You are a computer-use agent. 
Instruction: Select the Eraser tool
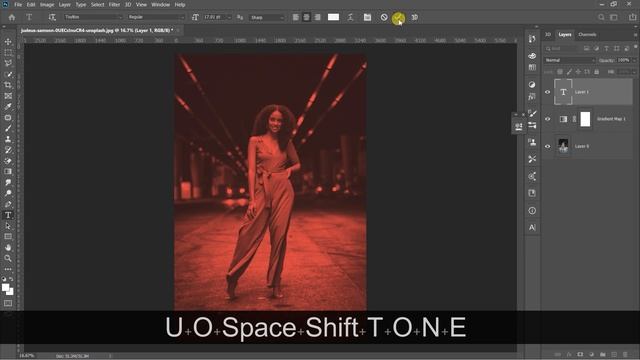pos(8,161)
